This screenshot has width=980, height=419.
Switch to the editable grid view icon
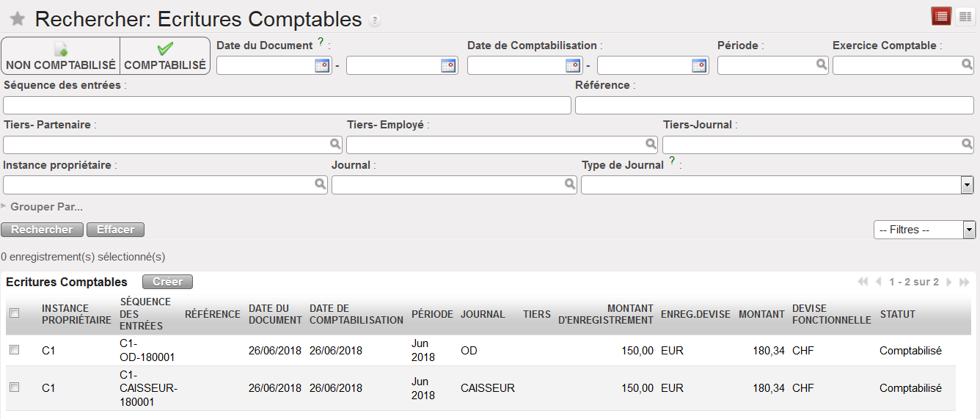(965, 16)
